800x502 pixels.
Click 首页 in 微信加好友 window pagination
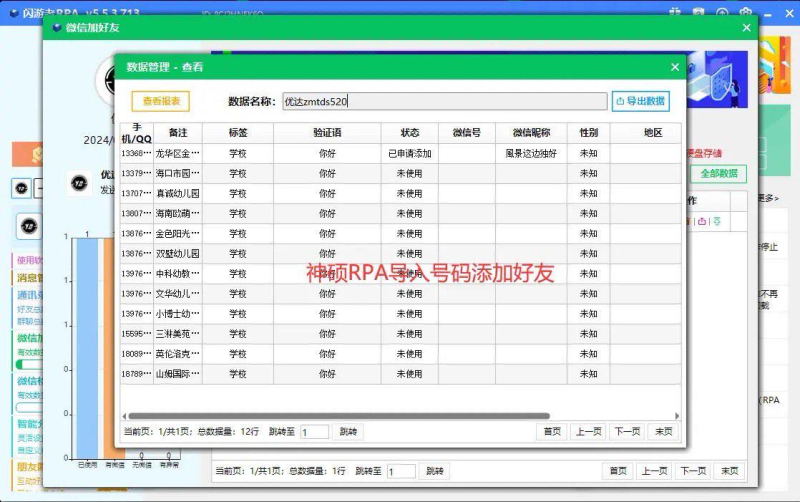(x=618, y=471)
